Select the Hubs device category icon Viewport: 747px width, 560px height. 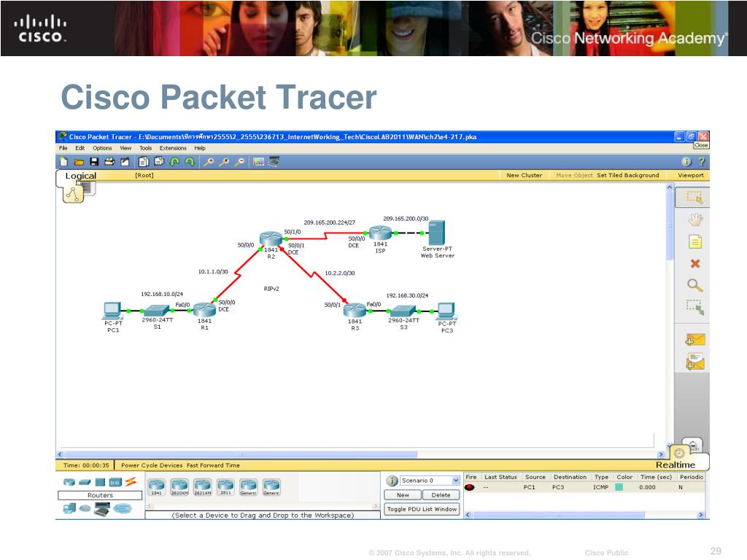(x=100, y=483)
